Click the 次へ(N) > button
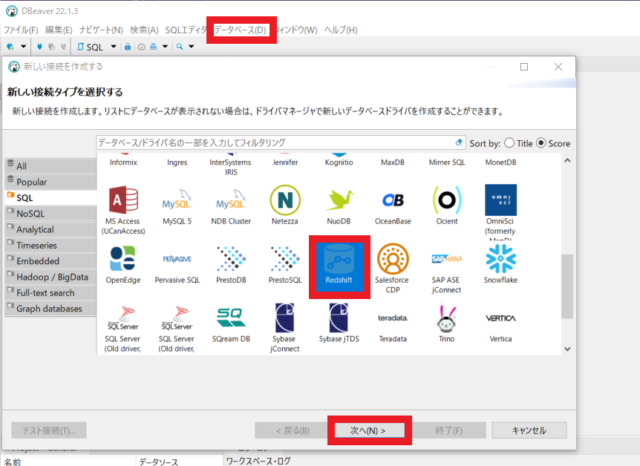 tap(369, 430)
